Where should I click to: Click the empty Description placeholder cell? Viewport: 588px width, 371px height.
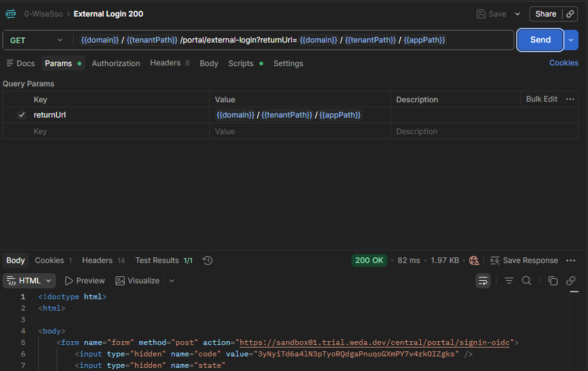tap(484, 131)
